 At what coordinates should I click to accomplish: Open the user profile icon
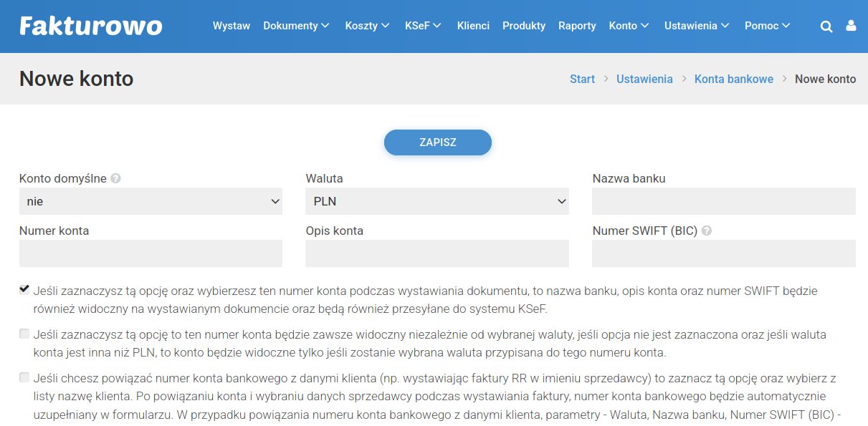(851, 26)
